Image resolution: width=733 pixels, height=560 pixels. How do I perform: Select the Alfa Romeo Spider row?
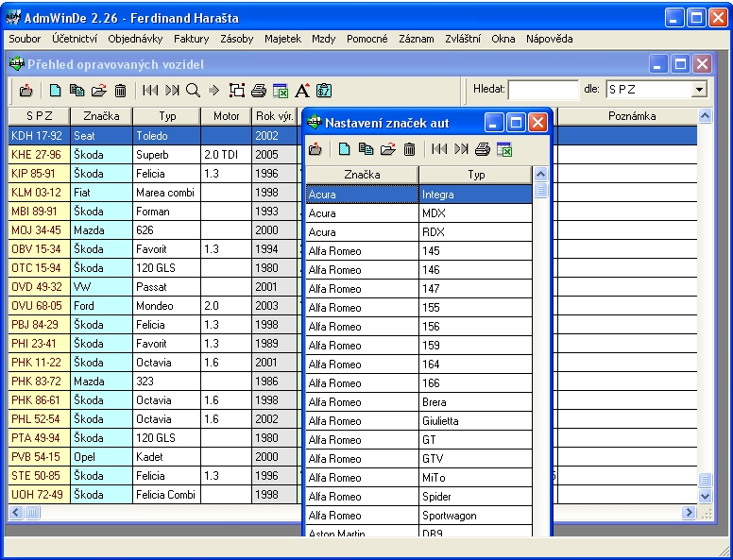419,497
